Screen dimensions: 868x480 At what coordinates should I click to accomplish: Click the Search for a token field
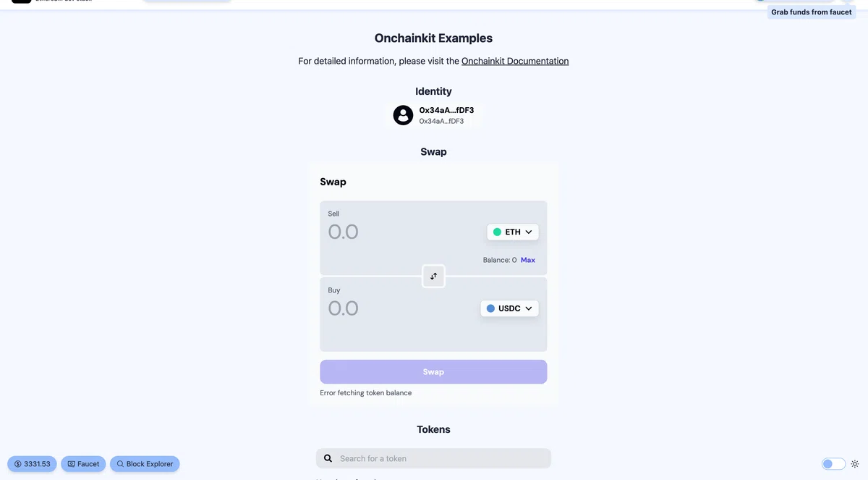pyautogui.click(x=433, y=458)
